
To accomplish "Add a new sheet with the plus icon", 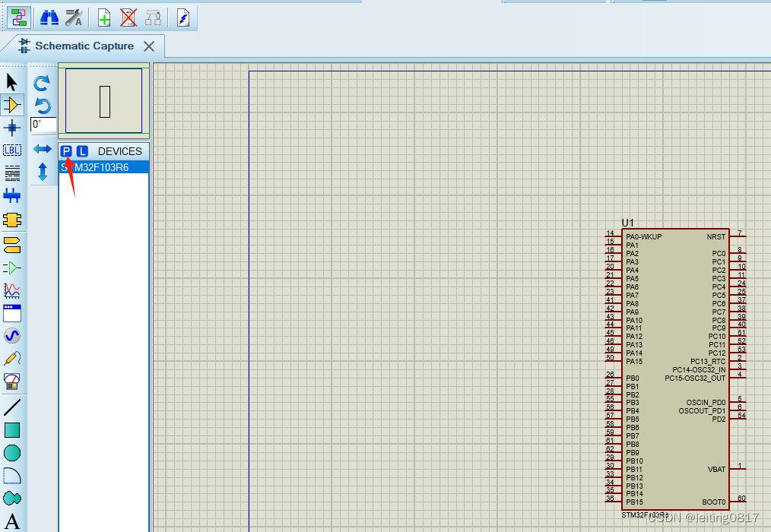I will pyautogui.click(x=104, y=18).
